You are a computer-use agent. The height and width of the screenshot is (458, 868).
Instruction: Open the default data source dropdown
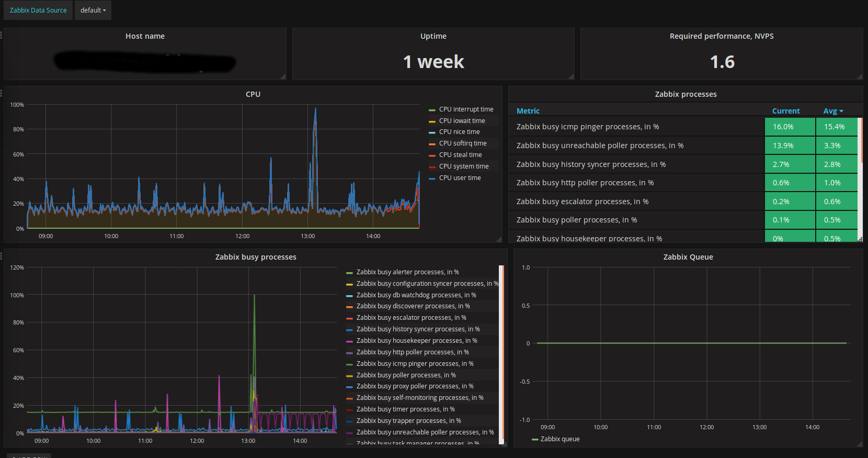(x=93, y=10)
